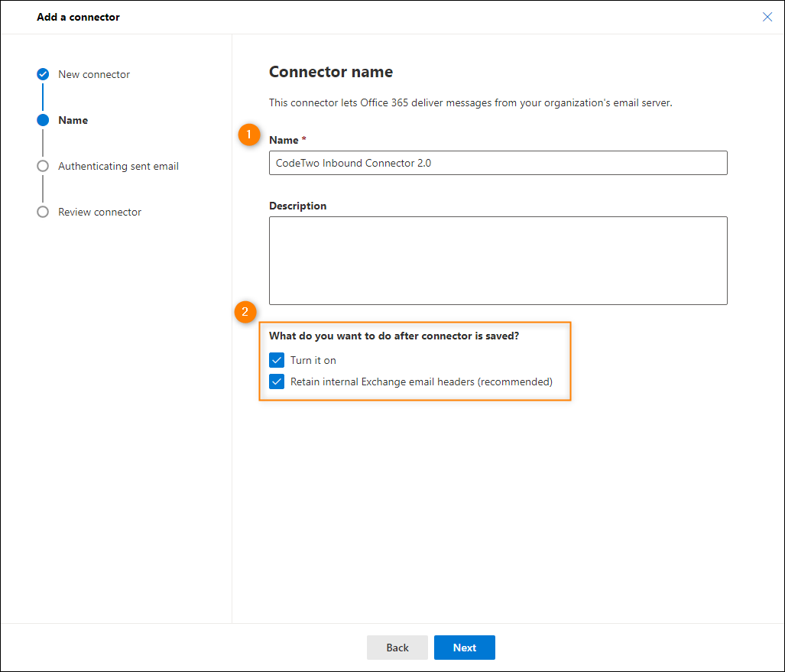Click the Authenticating sent email step circle
The width and height of the screenshot is (785, 672).
(x=43, y=166)
